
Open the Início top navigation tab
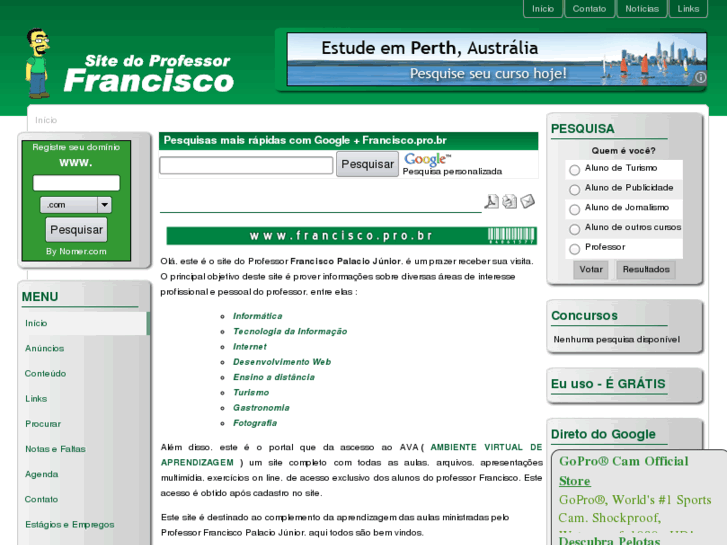[x=543, y=9]
